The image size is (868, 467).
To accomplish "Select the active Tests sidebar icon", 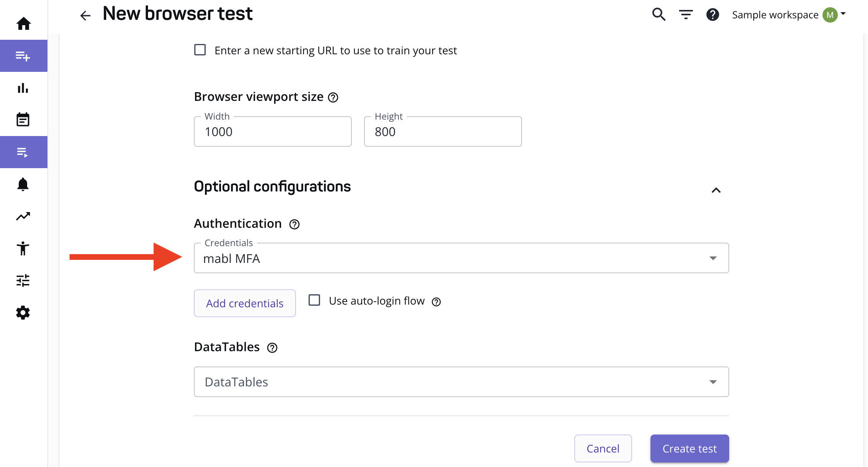I will [x=23, y=152].
